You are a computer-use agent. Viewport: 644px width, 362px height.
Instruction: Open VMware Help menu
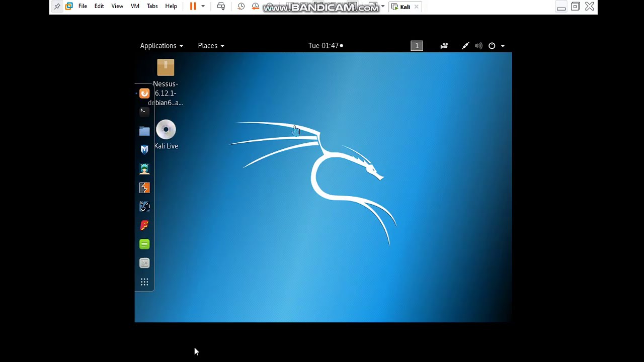tap(171, 7)
